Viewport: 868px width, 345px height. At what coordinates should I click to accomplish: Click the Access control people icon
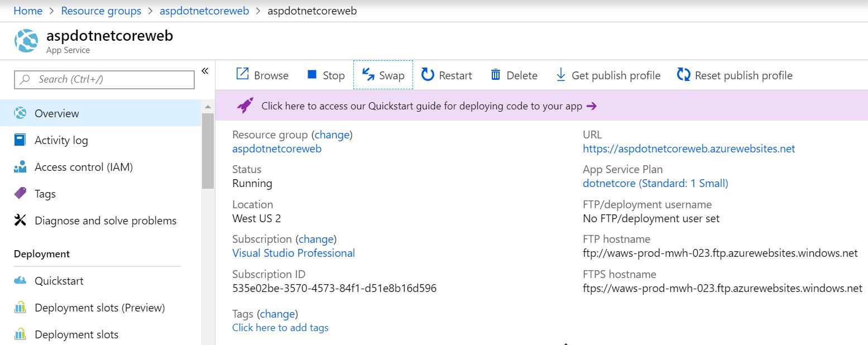click(x=20, y=167)
